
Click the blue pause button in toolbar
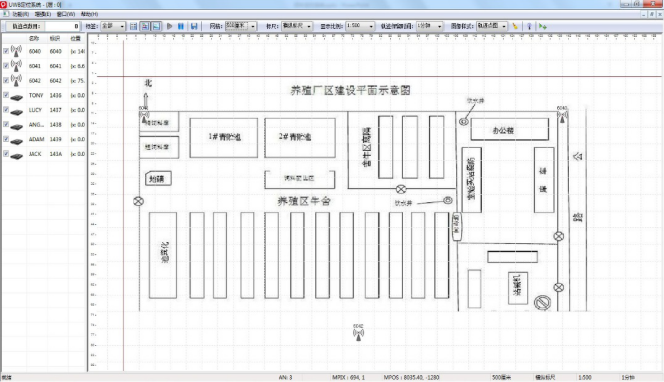(181, 26)
